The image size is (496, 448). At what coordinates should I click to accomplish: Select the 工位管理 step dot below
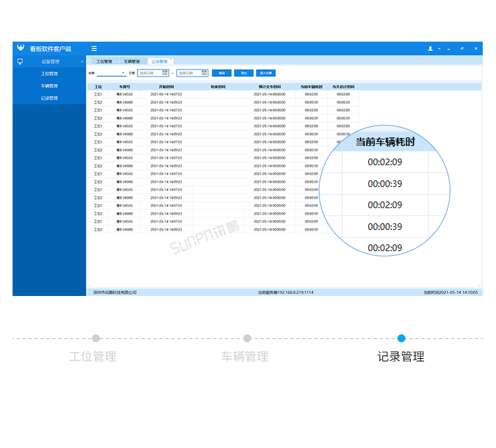coord(96,338)
